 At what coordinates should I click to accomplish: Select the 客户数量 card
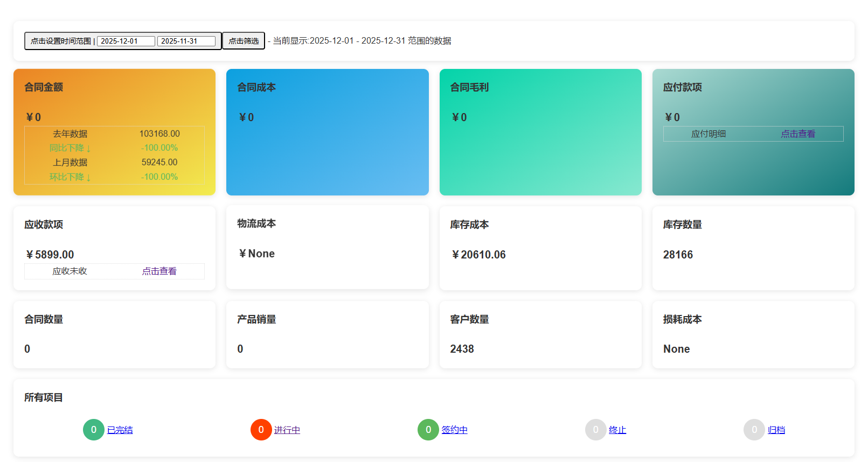pyautogui.click(x=540, y=334)
